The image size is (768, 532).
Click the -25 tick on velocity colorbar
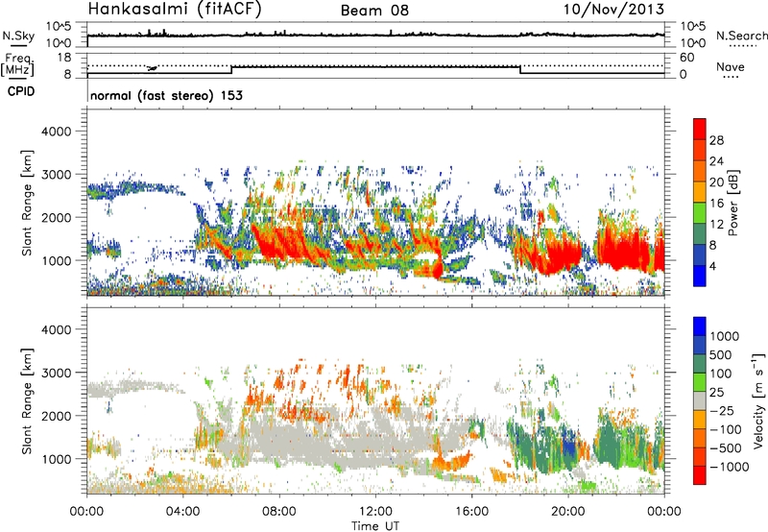click(x=722, y=411)
